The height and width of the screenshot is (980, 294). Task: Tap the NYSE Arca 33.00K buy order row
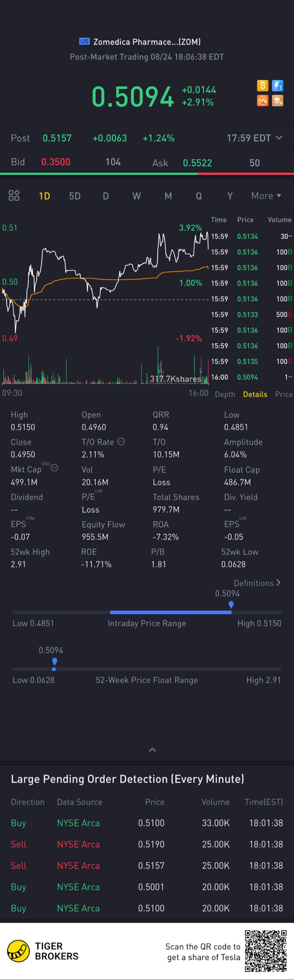pyautogui.click(x=147, y=823)
